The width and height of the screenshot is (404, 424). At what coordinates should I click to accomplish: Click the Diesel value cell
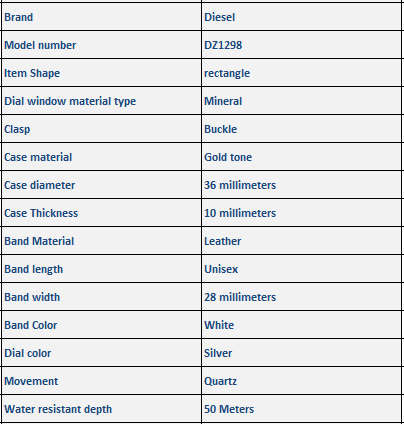point(301,17)
